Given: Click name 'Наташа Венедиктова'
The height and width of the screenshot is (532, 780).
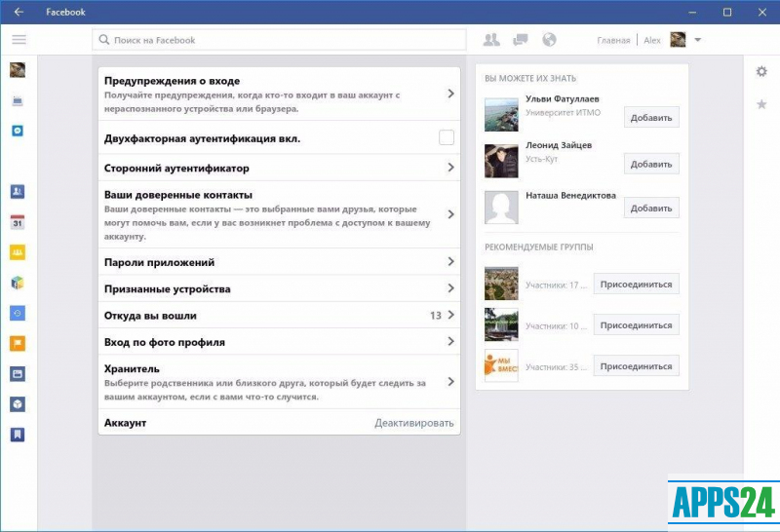Looking at the screenshot, I should pyautogui.click(x=570, y=196).
